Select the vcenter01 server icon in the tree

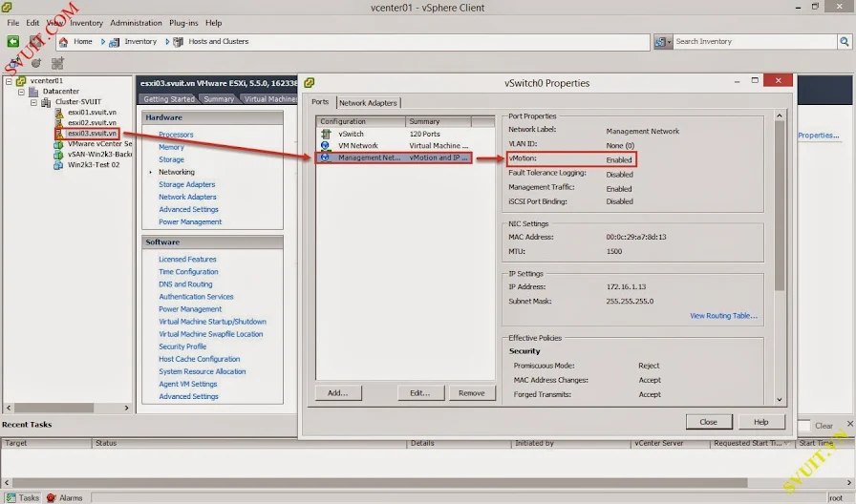point(21,81)
